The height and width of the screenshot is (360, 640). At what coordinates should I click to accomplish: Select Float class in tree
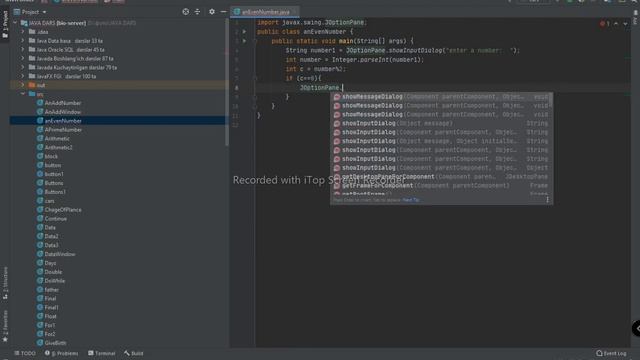click(50, 316)
